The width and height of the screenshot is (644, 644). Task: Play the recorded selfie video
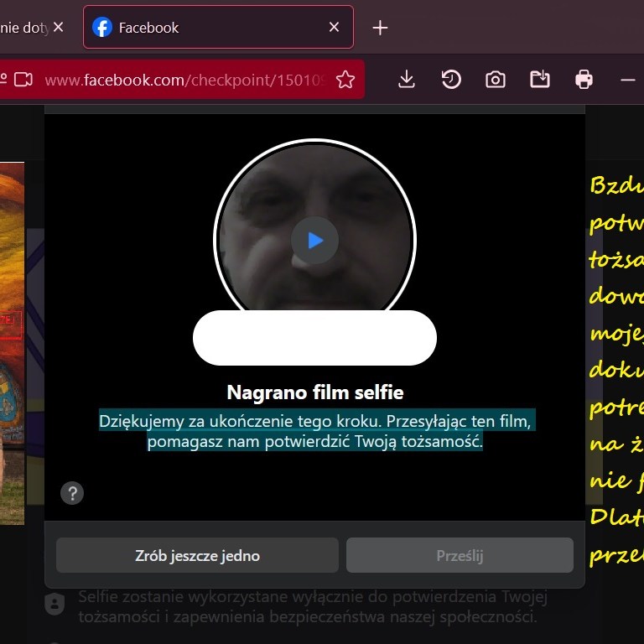point(314,241)
